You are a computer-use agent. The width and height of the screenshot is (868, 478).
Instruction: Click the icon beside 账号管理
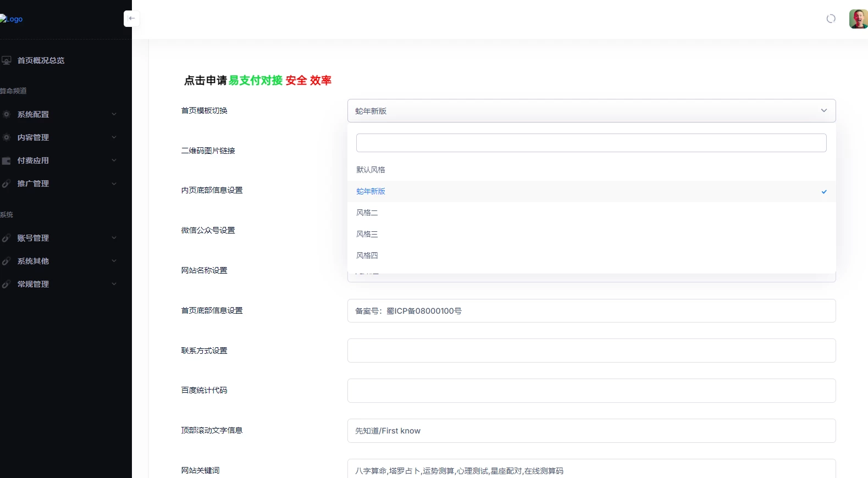[x=7, y=238]
